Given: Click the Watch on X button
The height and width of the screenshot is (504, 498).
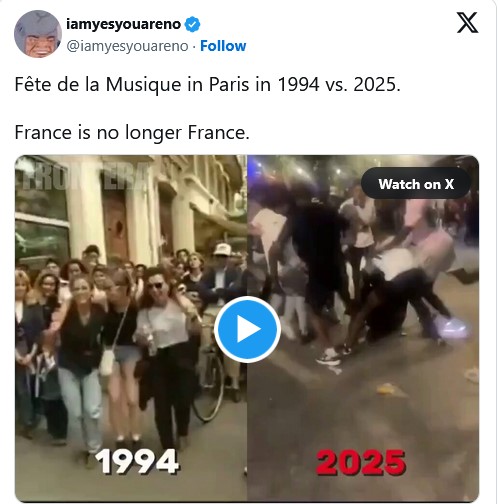Looking at the screenshot, I should 416,184.
